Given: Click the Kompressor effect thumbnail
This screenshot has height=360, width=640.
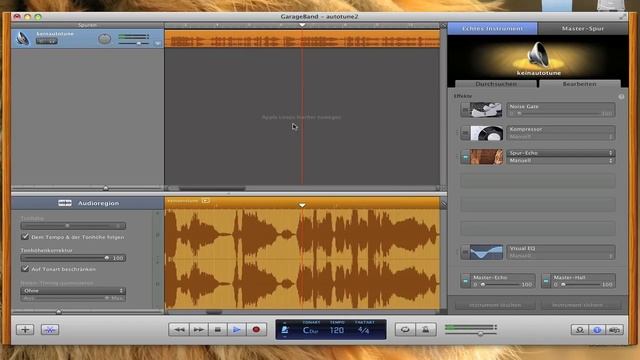Looking at the screenshot, I should pyautogui.click(x=486, y=133).
